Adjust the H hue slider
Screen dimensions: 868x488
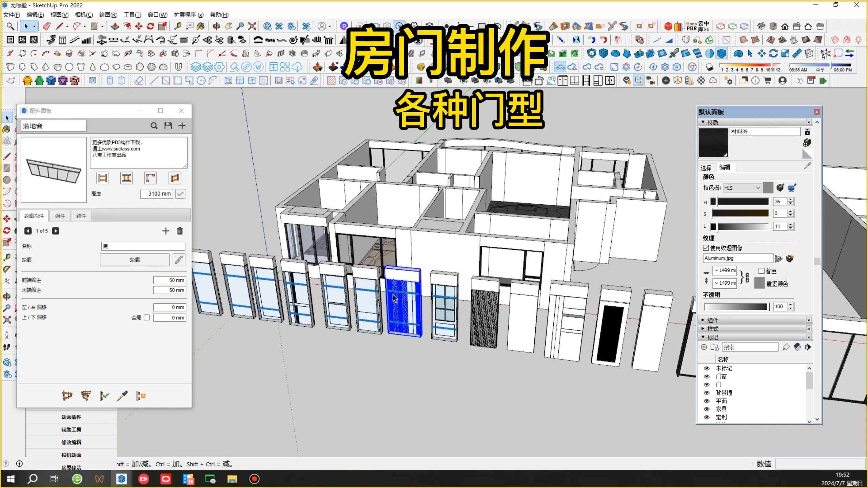point(740,202)
